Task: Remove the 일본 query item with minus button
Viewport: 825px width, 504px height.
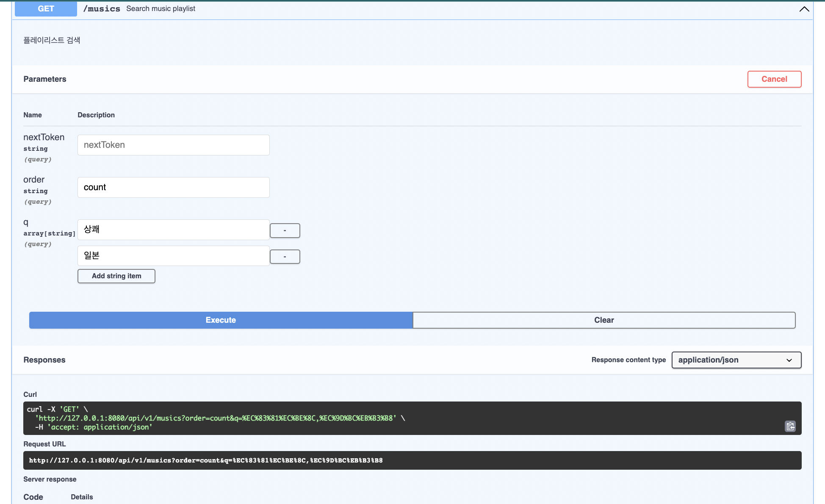Action: (x=285, y=257)
